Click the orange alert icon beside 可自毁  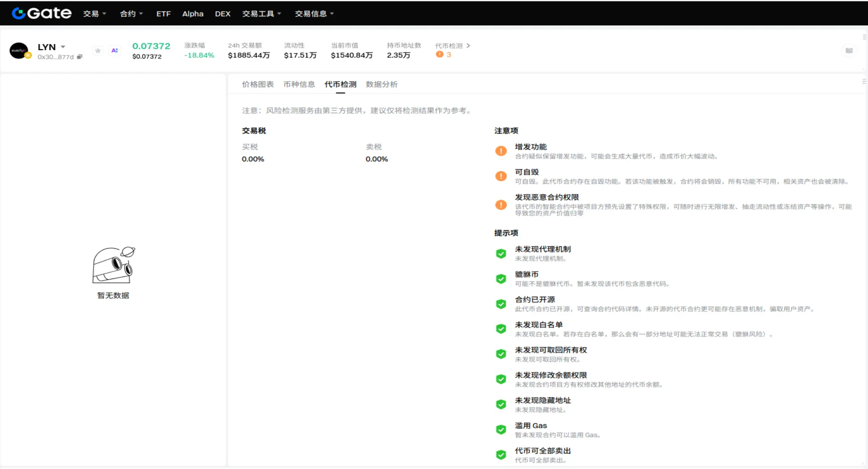point(501,176)
